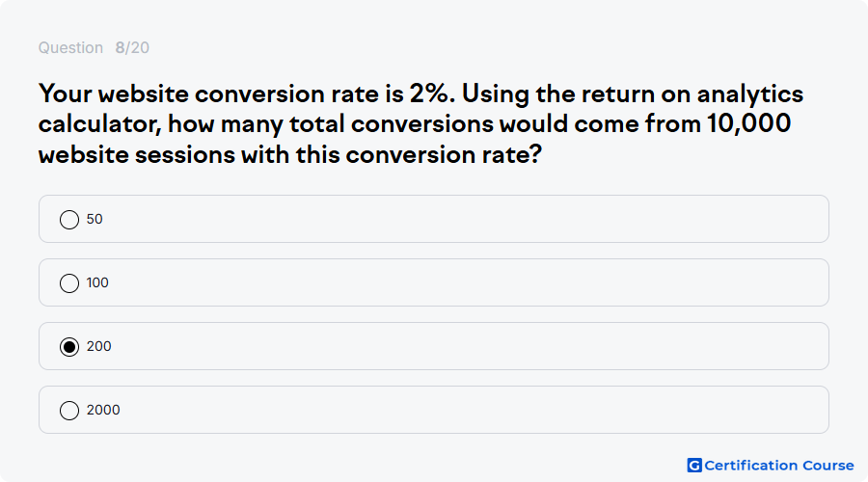Click the empty area of the 200 option card
This screenshot has height=482, width=868.
click(x=465, y=346)
